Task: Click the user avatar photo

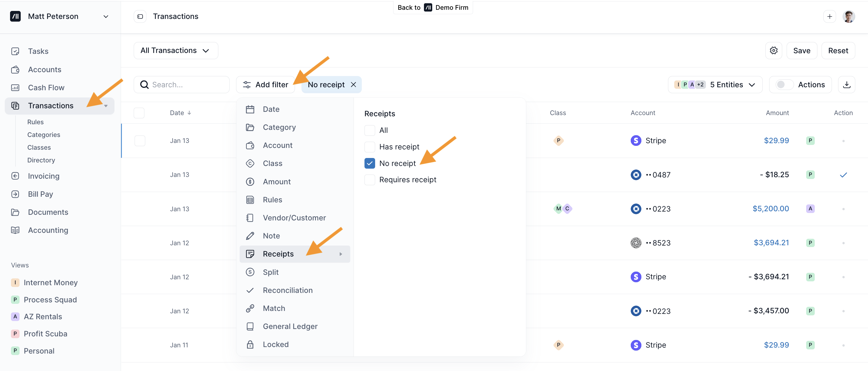Action: tap(848, 16)
